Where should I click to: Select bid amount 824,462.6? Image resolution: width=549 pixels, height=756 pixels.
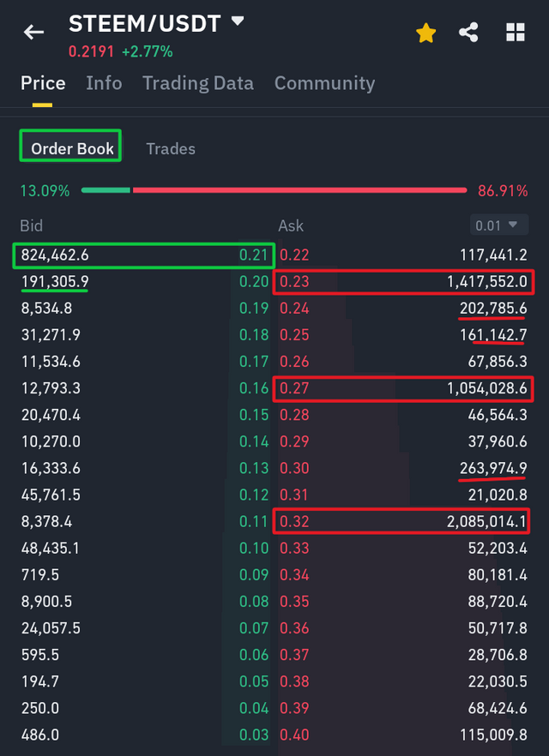55,255
